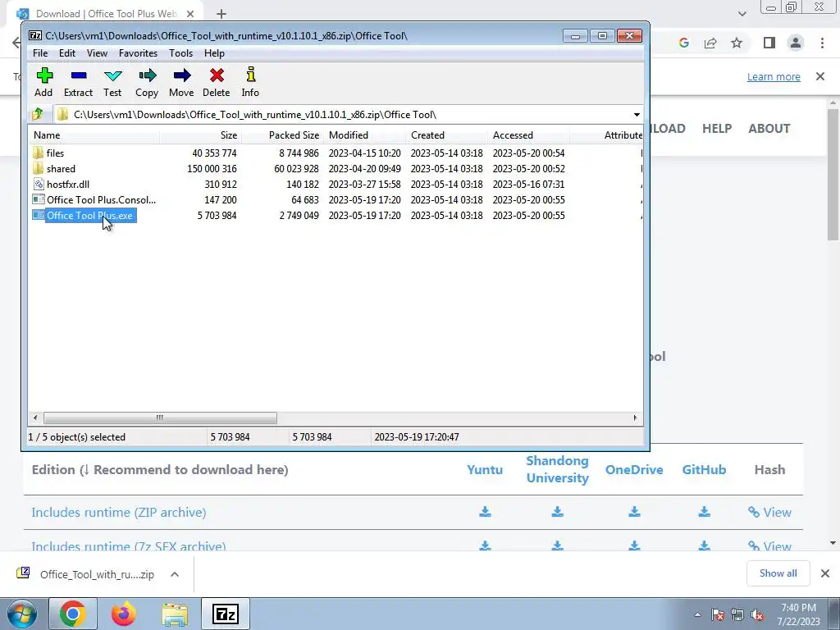Open a new Chrome tab

coord(221,14)
